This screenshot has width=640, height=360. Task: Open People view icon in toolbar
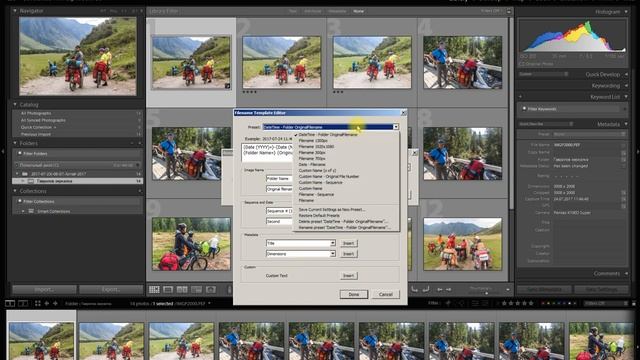(x=211, y=289)
